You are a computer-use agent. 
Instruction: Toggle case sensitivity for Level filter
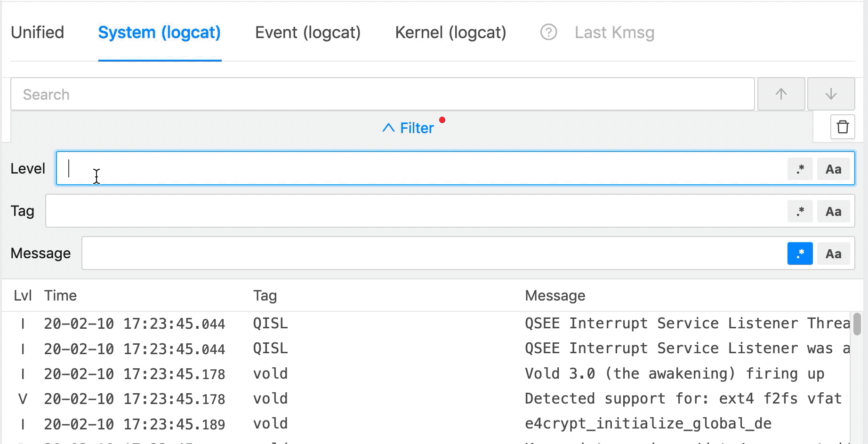click(833, 169)
